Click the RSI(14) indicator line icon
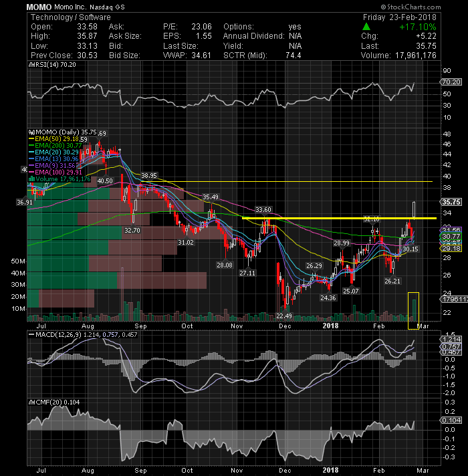The image size is (468, 476). (31, 65)
